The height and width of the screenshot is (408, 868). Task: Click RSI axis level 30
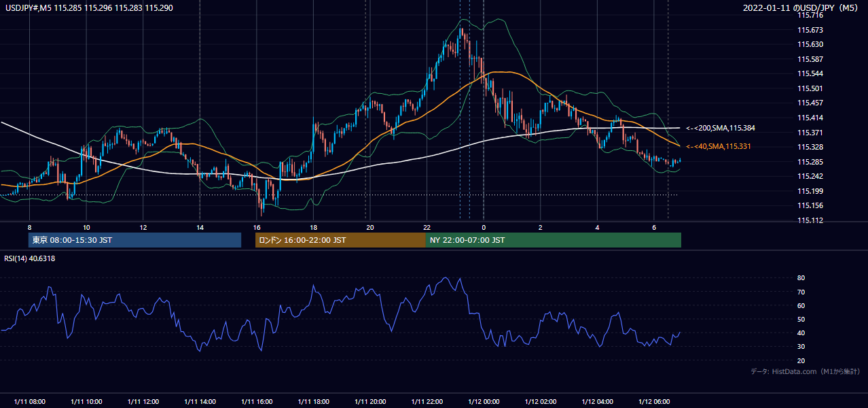[x=801, y=347]
